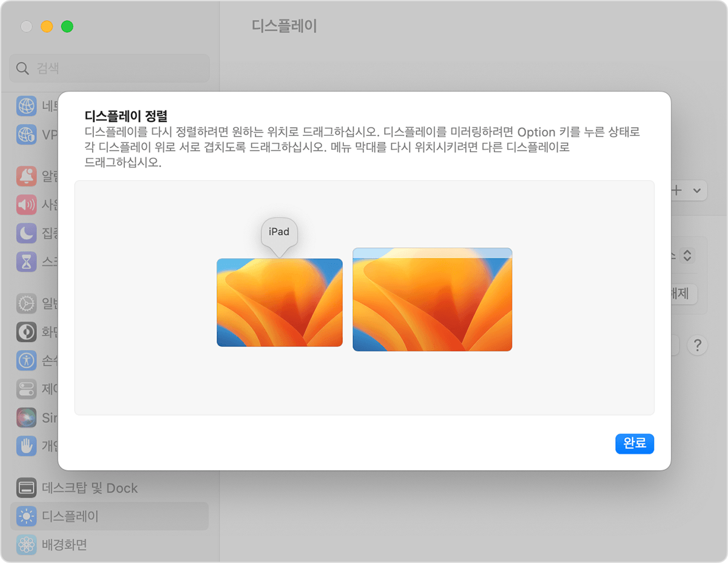Open General gear icon in sidebar
Viewport: 728px width, 563px height.
(27, 303)
